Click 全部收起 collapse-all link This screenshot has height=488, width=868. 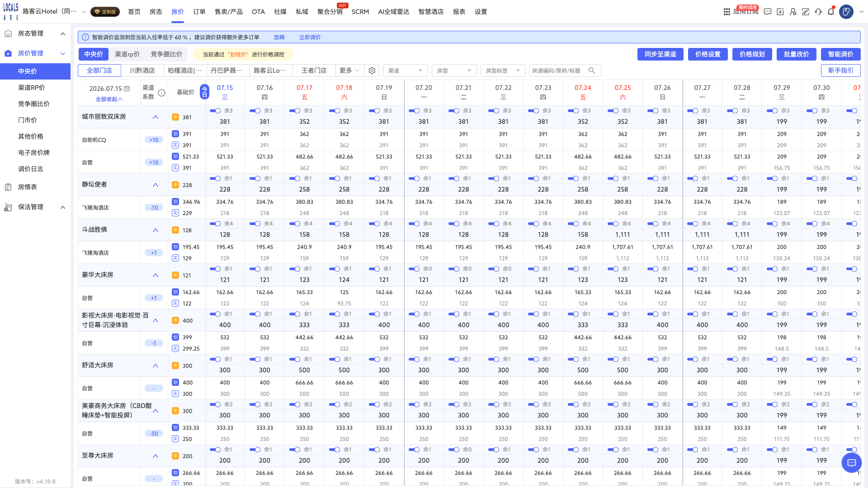(x=109, y=99)
